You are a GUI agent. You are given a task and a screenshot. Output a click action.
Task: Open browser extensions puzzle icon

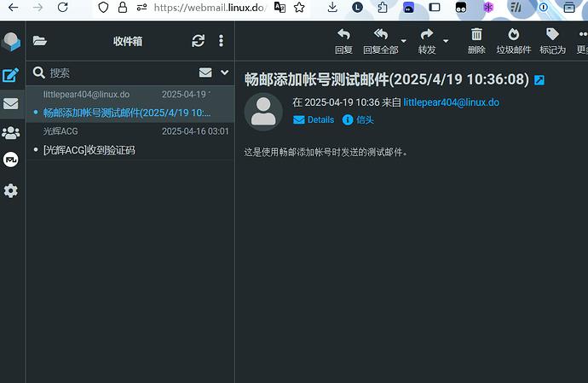click(x=382, y=7)
